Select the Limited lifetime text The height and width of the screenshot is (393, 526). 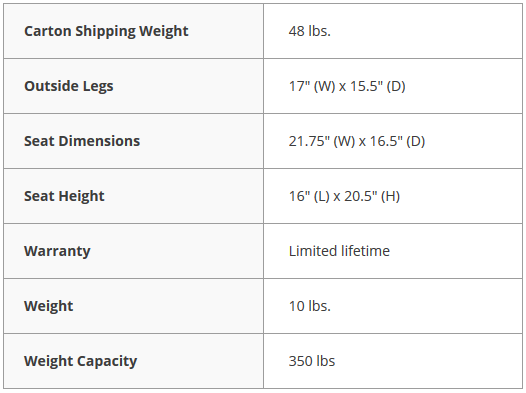click(x=339, y=251)
